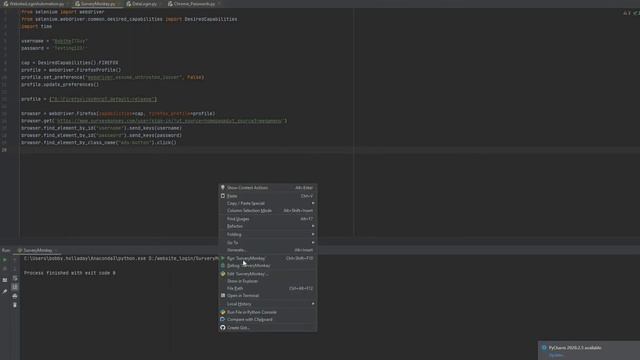Click the username variable assignment line
640x360 pixels.
point(55,41)
